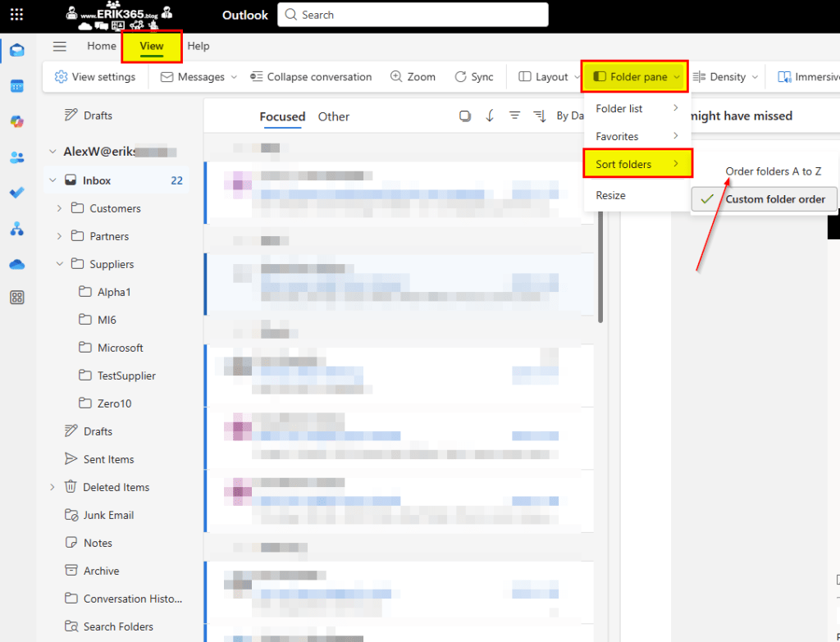Screen dimensions: 840x642
Task: Click the View settings button
Action: tap(95, 77)
